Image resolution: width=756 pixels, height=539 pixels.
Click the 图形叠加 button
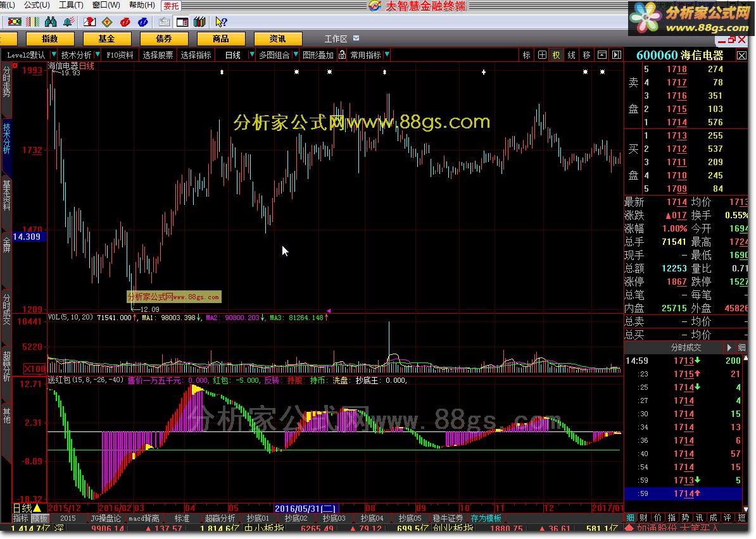pos(318,55)
